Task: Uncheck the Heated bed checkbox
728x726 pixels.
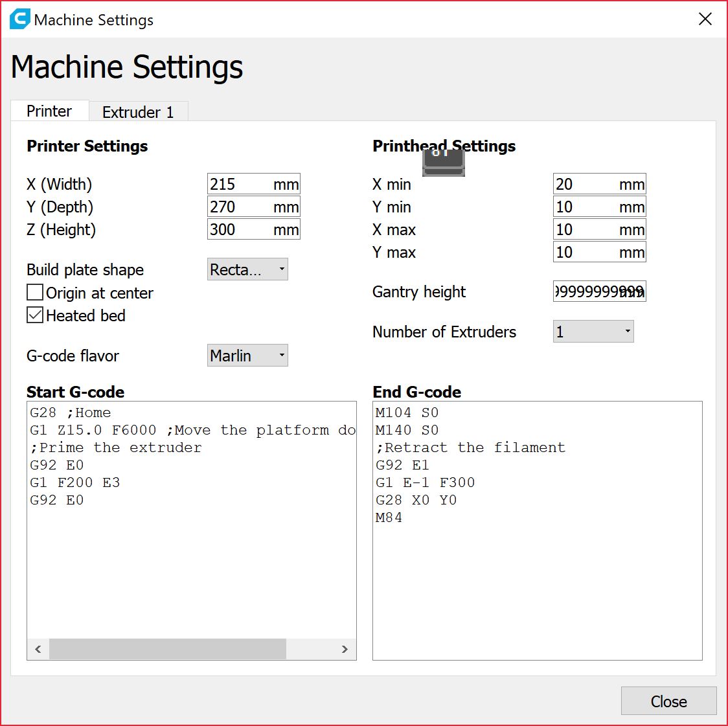Action: point(35,315)
